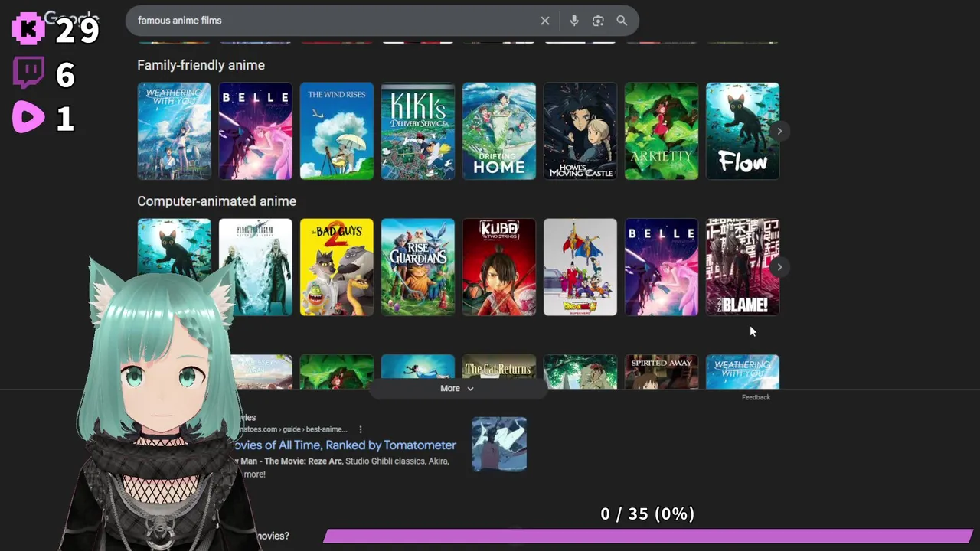Select The Wind Rises poster
This screenshot has width=980, height=551.
(x=336, y=131)
